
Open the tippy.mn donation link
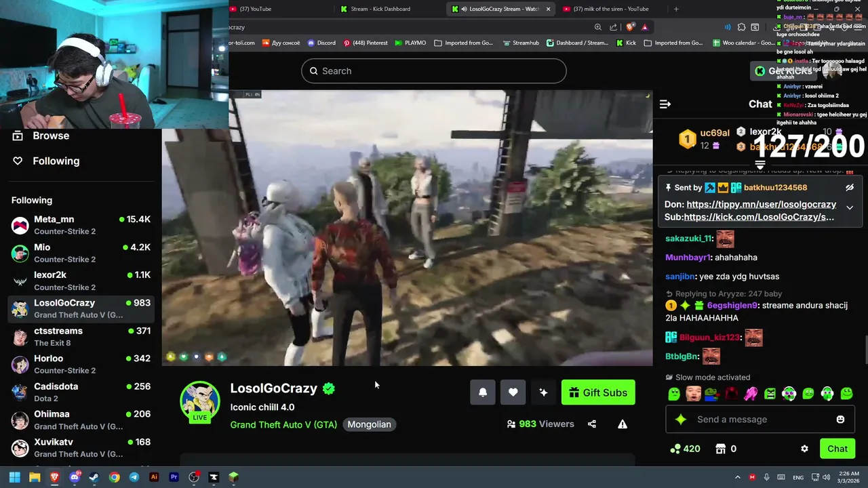point(761,204)
